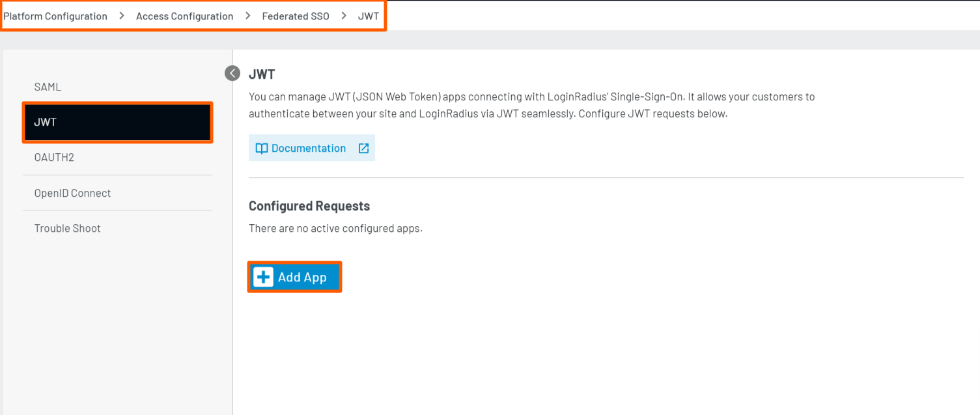Click the book icon beside Documentation

pos(262,149)
